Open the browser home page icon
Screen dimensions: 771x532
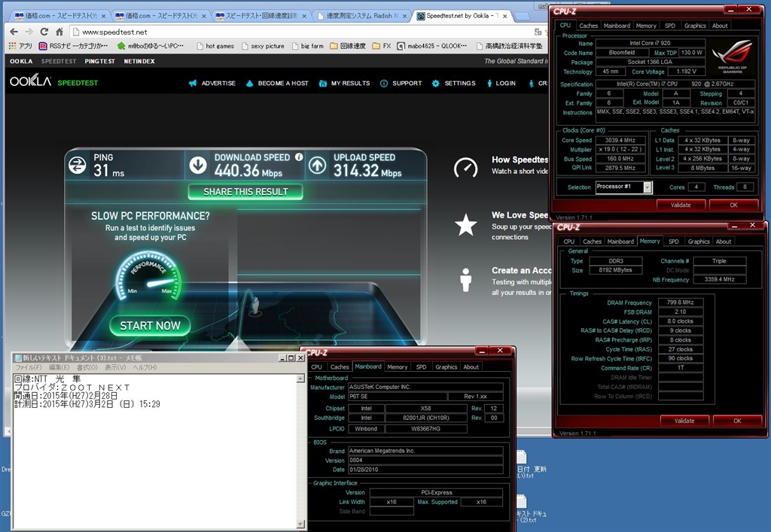59,32
